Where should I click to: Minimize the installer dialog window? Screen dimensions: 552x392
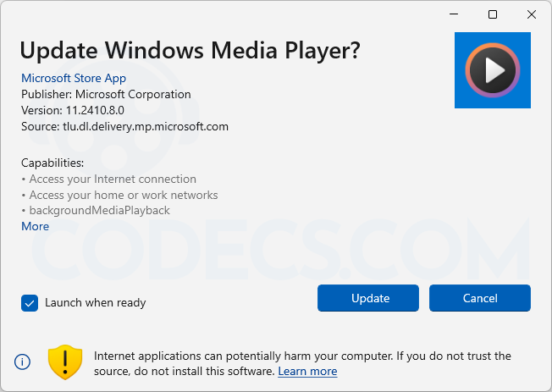click(x=454, y=14)
